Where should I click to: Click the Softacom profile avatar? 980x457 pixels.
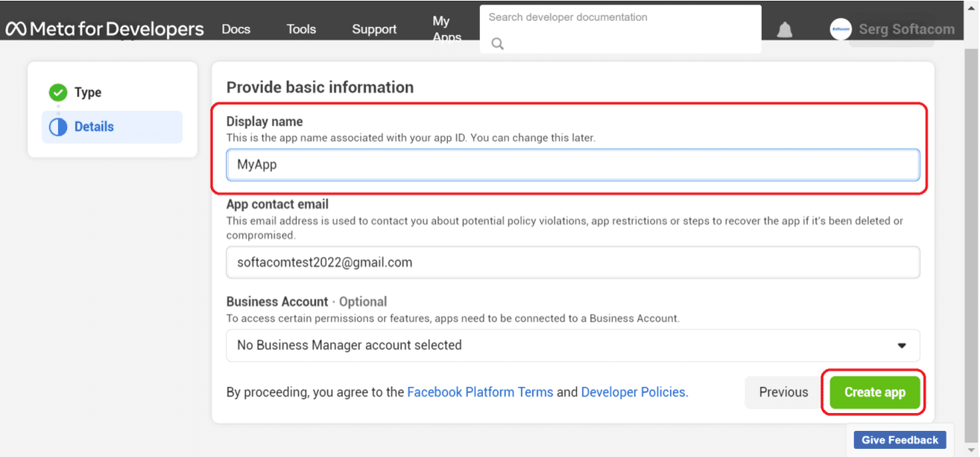point(841,29)
